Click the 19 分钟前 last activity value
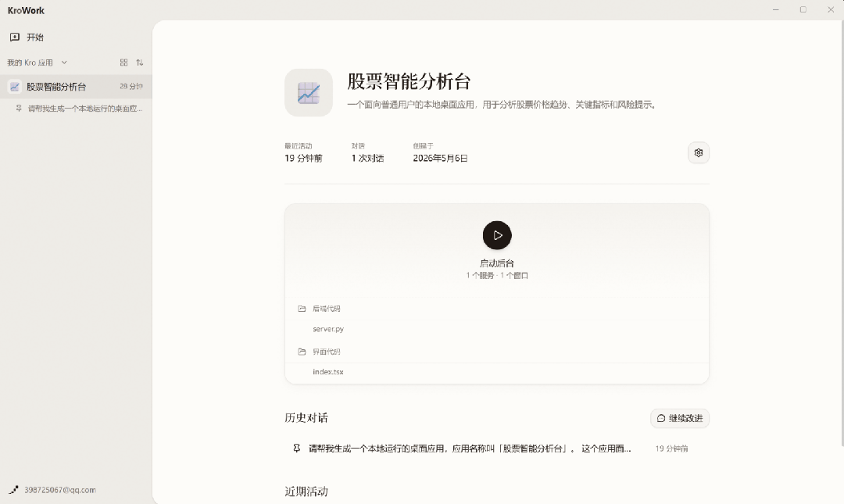 (x=303, y=159)
